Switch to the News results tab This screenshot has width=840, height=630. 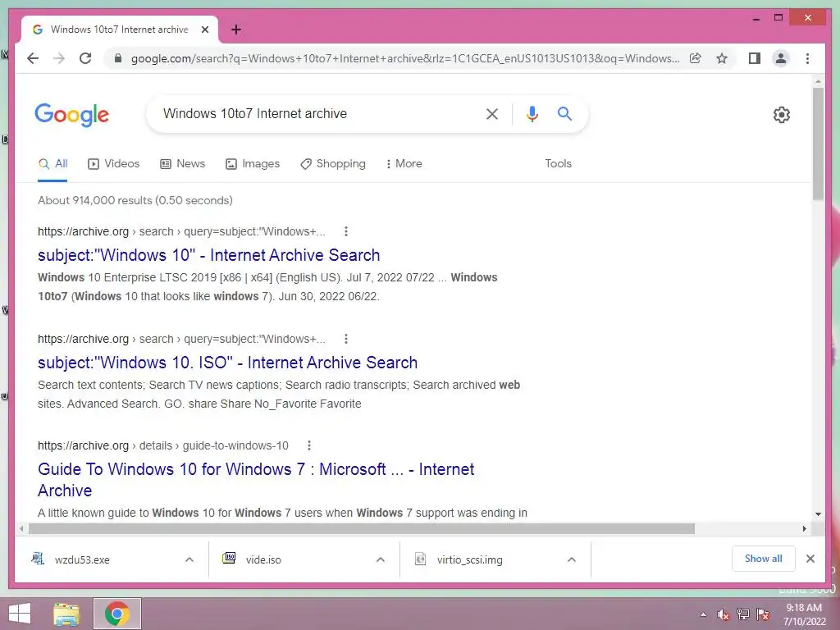[183, 163]
